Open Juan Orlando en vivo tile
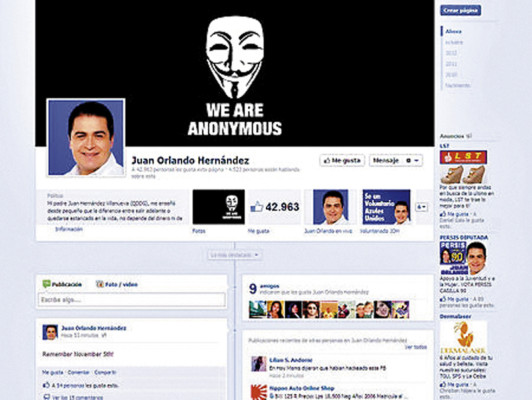 330,207
